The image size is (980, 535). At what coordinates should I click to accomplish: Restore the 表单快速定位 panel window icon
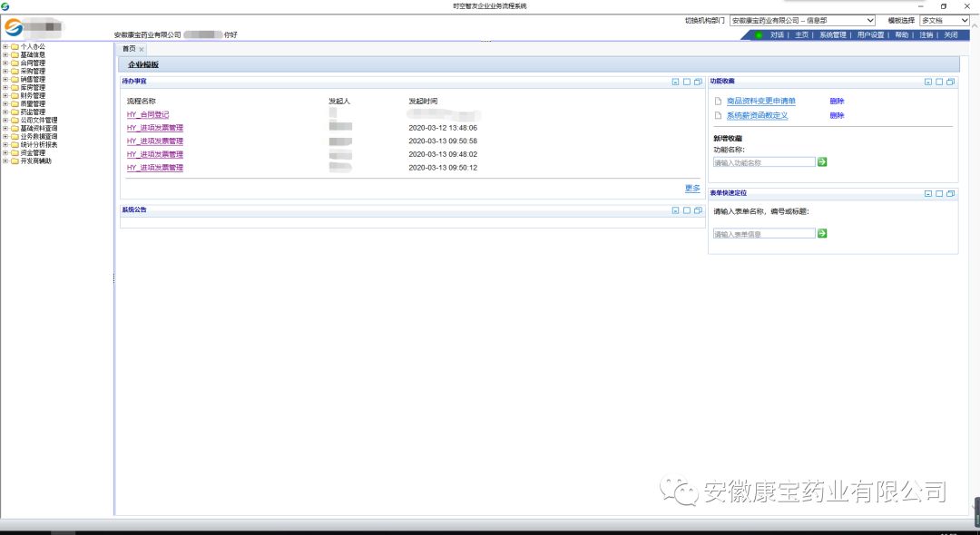(x=950, y=194)
